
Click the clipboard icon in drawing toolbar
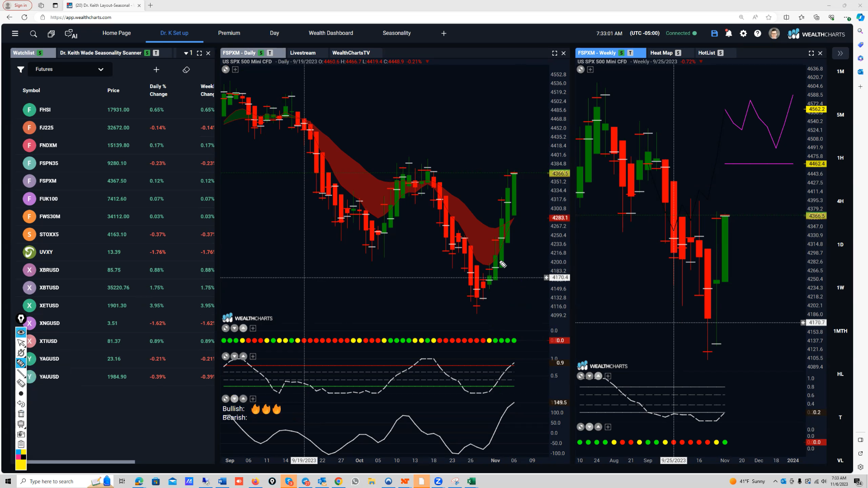coord(21,444)
